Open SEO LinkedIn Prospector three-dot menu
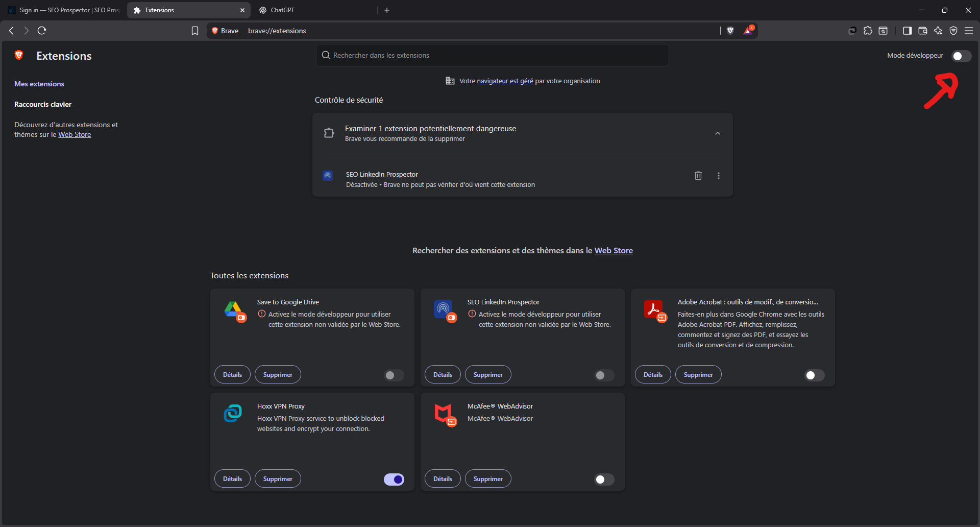The image size is (980, 527). coord(718,176)
